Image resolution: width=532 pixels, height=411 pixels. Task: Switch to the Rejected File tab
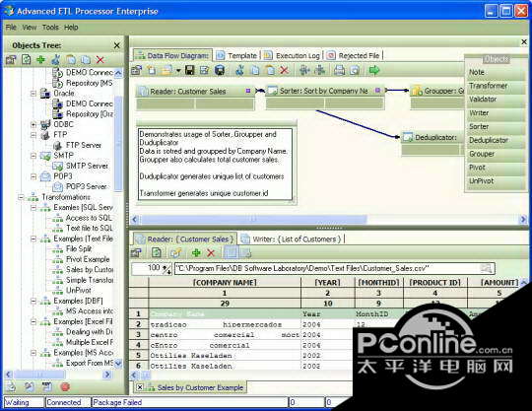tap(354, 55)
